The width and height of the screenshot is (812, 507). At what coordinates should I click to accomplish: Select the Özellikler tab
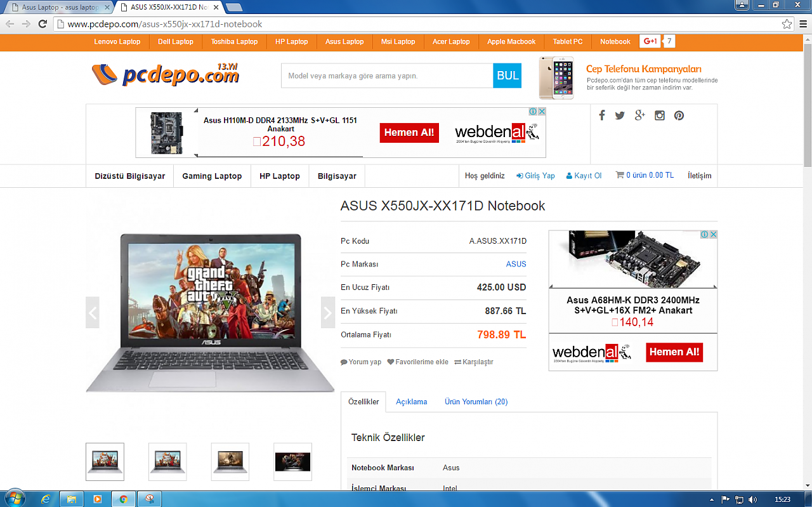(x=363, y=402)
